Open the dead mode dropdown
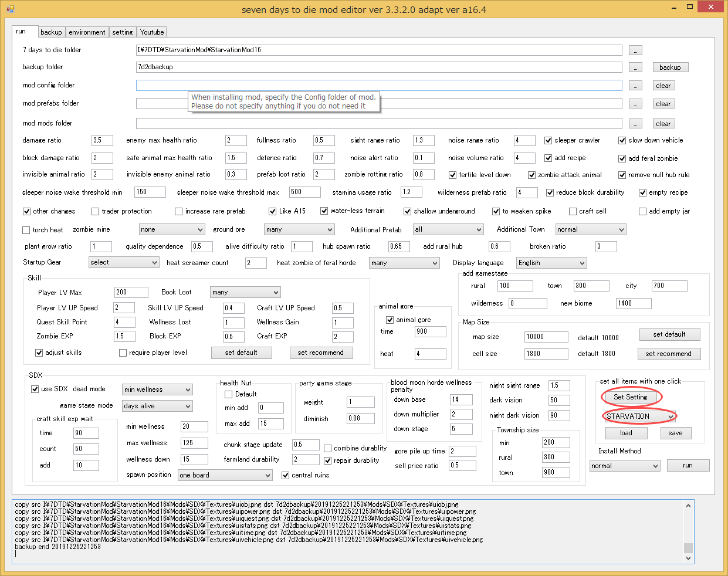 pos(157,389)
